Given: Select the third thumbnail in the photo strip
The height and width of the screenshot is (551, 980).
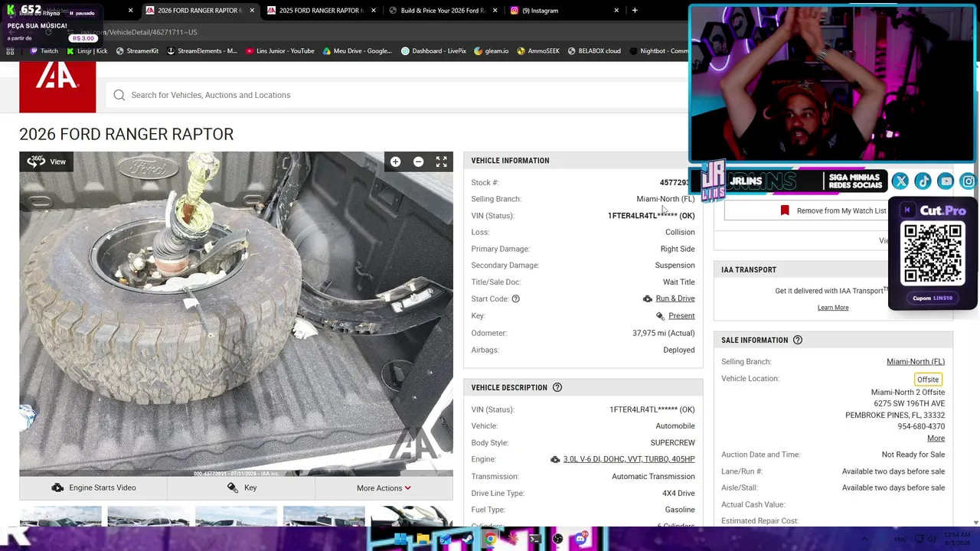Looking at the screenshot, I should pos(236,517).
